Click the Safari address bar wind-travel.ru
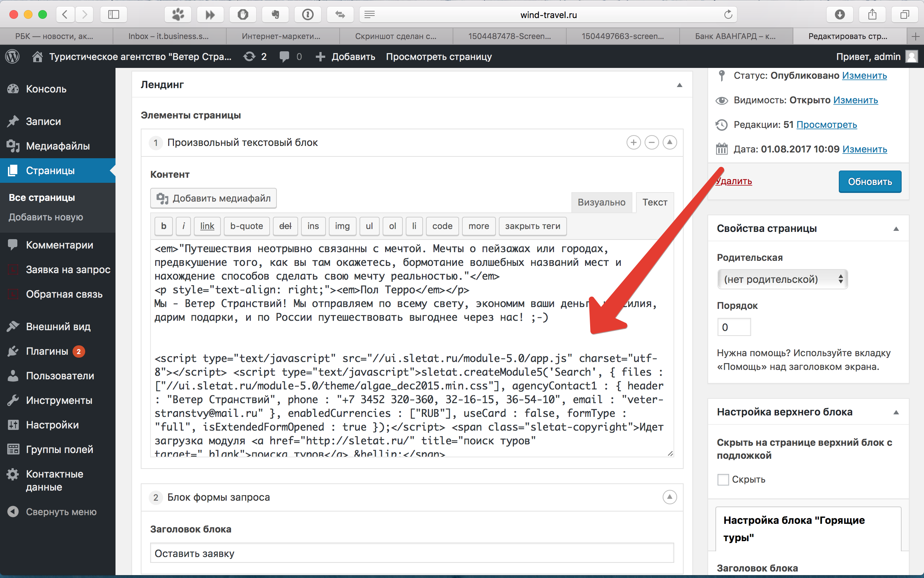 click(x=548, y=14)
